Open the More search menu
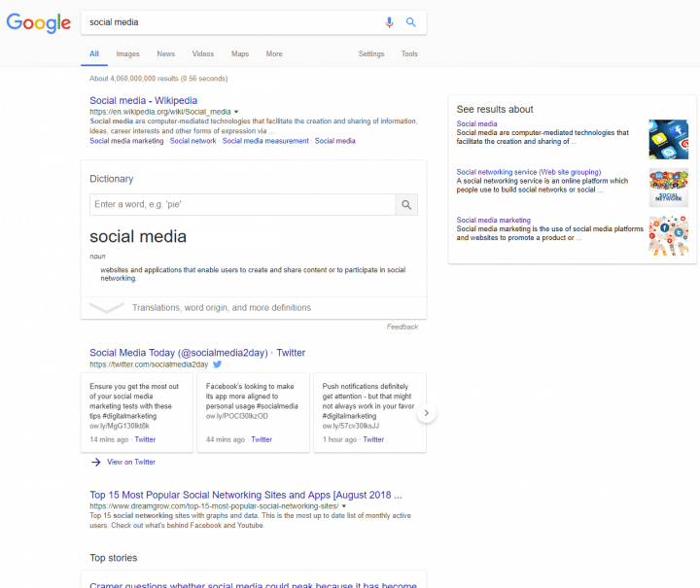Screen dimensions: 700x588 274,54
